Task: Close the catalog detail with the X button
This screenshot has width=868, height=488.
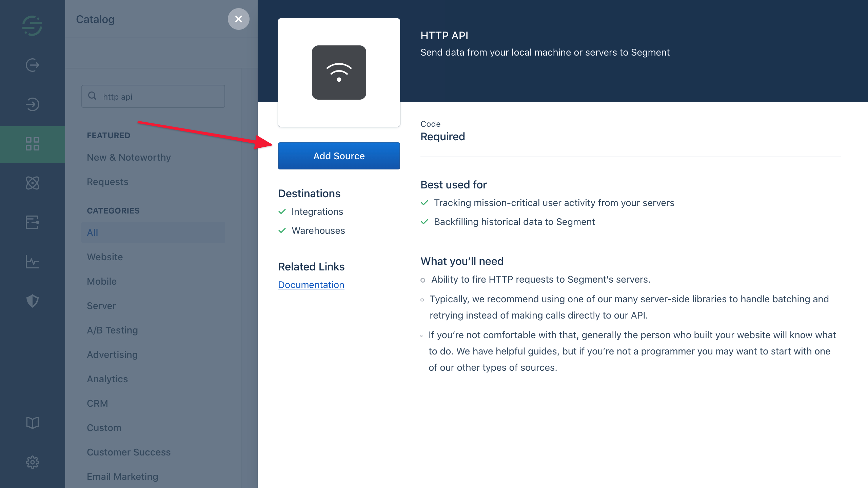Action: [239, 19]
